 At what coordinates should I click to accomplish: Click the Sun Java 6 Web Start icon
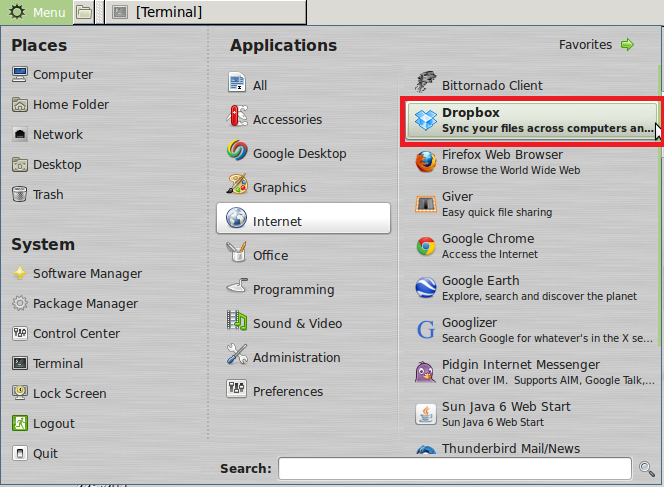(426, 414)
